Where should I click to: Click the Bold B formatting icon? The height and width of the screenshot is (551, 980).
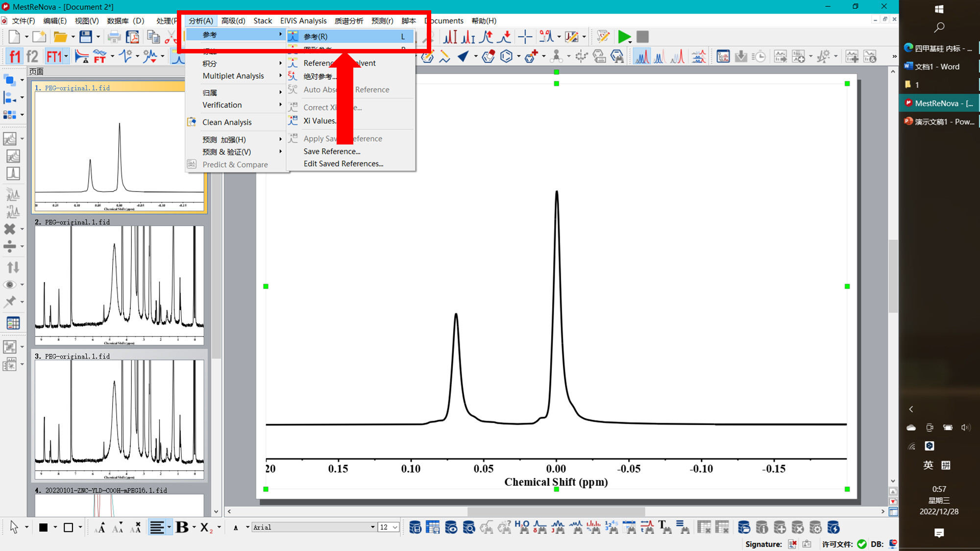(x=182, y=527)
